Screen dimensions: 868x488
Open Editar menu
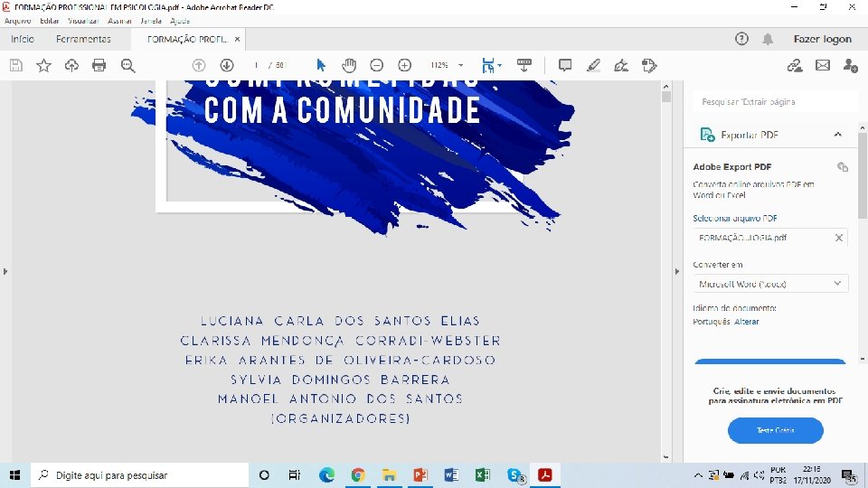[x=49, y=21]
